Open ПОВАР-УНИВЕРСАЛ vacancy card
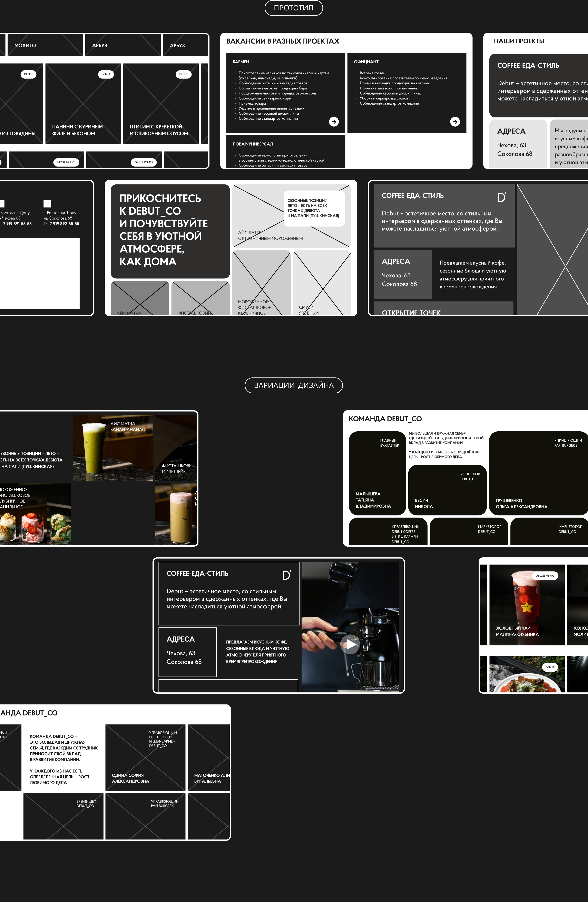 click(285, 152)
